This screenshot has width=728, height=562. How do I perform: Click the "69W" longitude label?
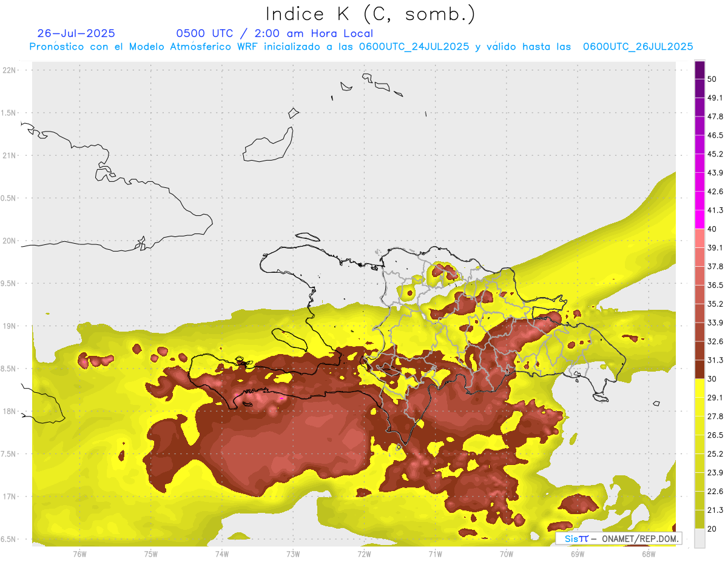(x=578, y=554)
